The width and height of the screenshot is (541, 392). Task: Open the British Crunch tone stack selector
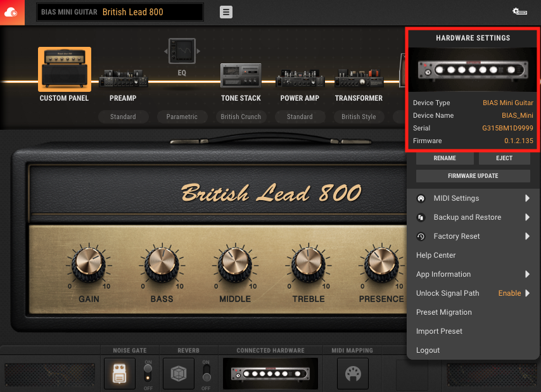pyautogui.click(x=241, y=117)
